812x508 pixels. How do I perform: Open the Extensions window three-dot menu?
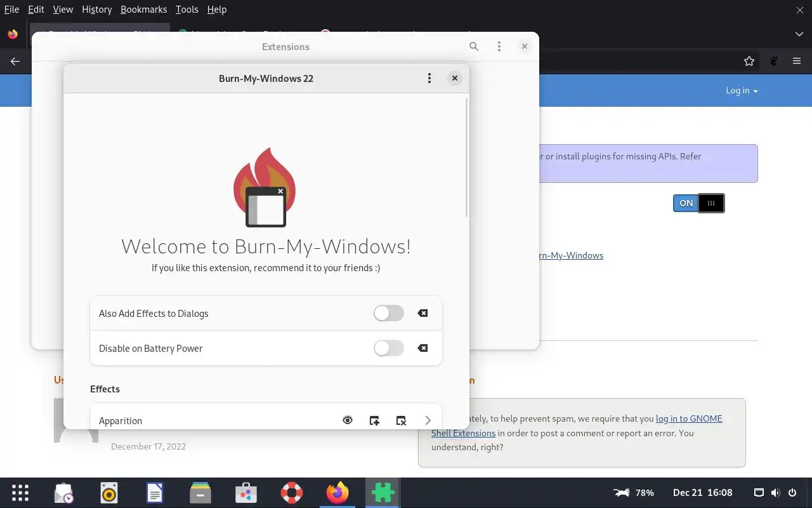[499, 46]
